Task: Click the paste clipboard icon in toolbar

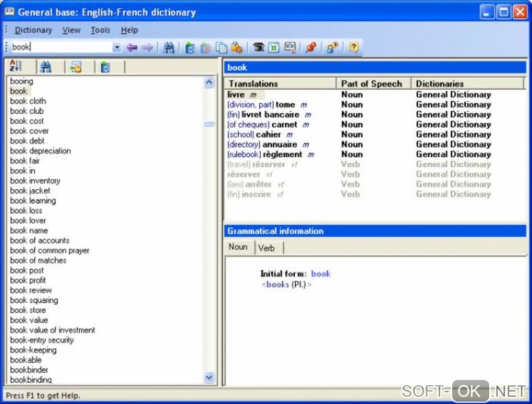Action: pos(237,48)
